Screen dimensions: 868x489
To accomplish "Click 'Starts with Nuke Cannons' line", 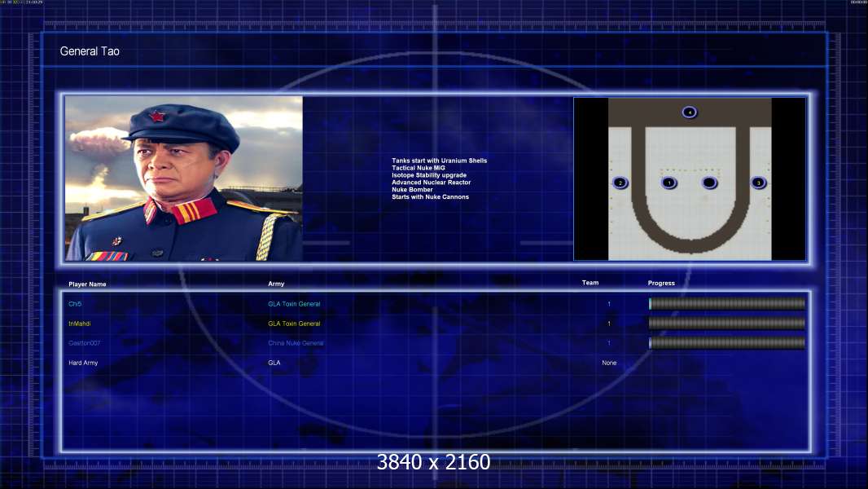I will [x=430, y=196].
